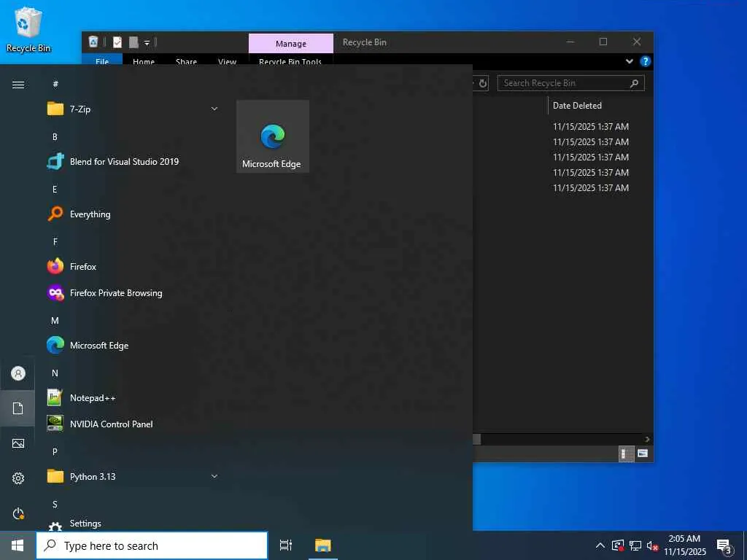Open the Settings gear in the Start sidebar
The height and width of the screenshot is (560, 747).
18,478
